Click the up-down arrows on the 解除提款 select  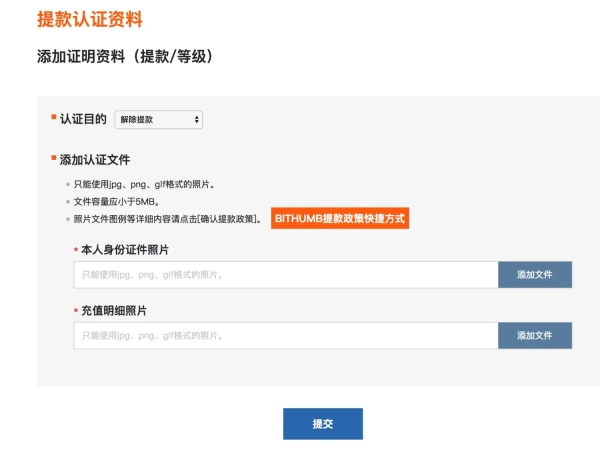(198, 120)
